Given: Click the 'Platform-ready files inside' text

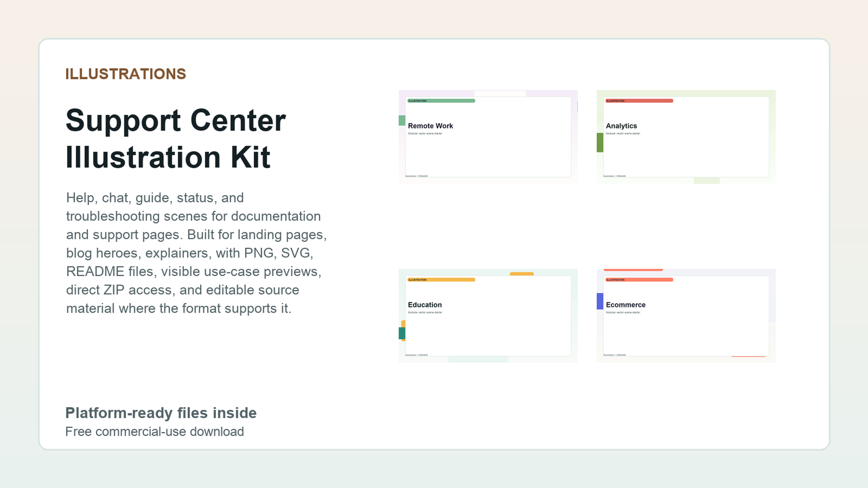Looking at the screenshot, I should pyautogui.click(x=161, y=413).
